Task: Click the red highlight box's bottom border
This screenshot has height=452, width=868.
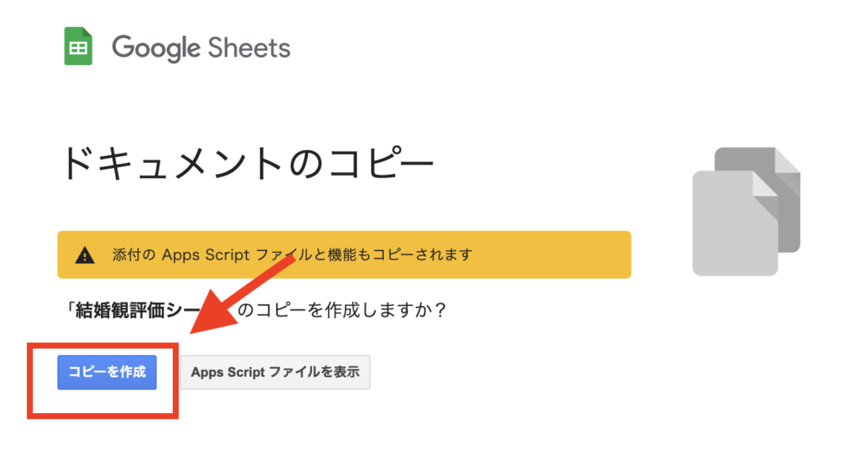Action: (103, 415)
